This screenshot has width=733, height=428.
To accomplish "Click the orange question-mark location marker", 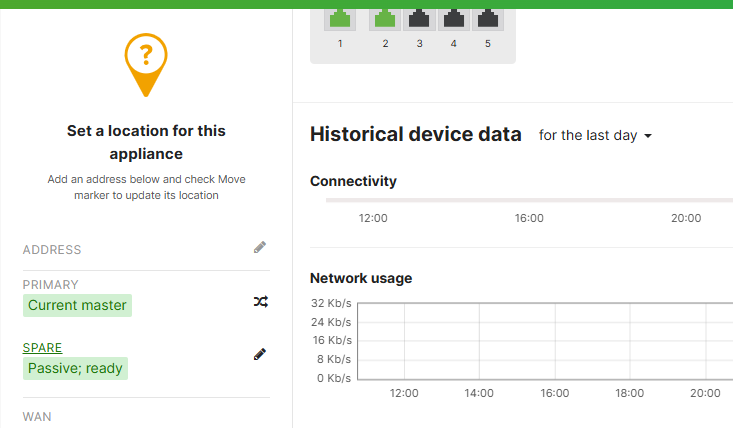I will (x=146, y=62).
